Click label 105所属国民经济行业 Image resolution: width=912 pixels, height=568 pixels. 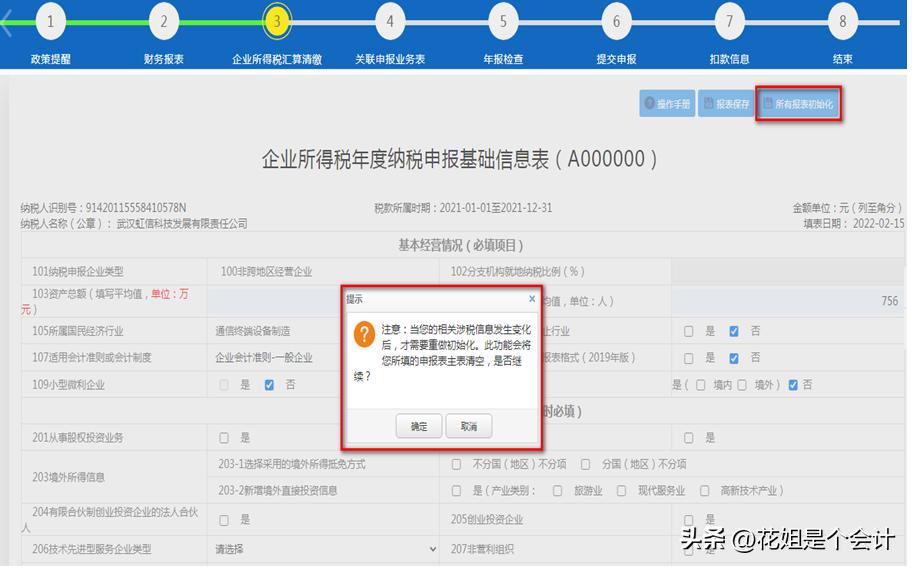point(77,331)
